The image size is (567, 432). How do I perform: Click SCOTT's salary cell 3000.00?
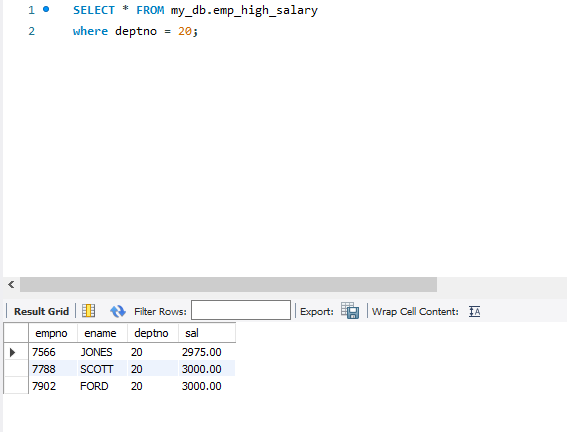[x=207, y=369]
